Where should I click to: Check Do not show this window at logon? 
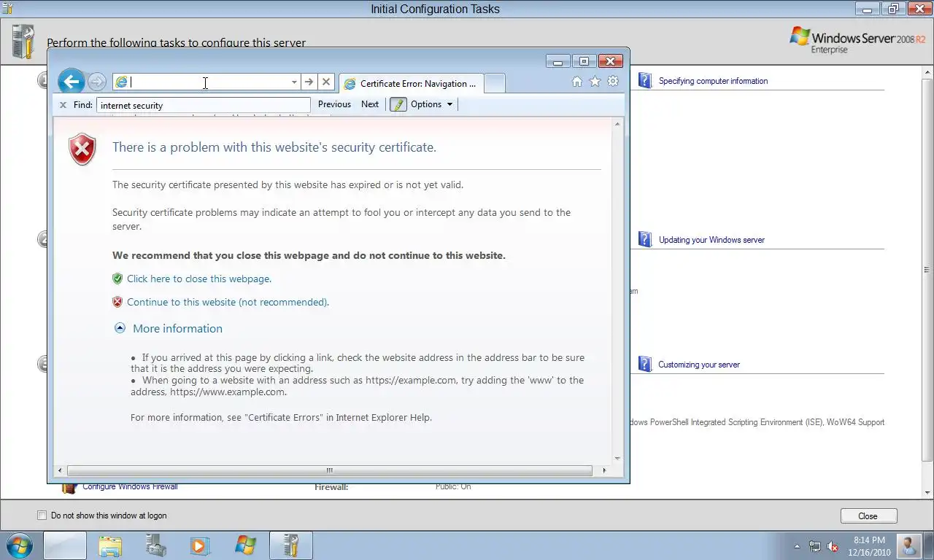click(x=42, y=516)
